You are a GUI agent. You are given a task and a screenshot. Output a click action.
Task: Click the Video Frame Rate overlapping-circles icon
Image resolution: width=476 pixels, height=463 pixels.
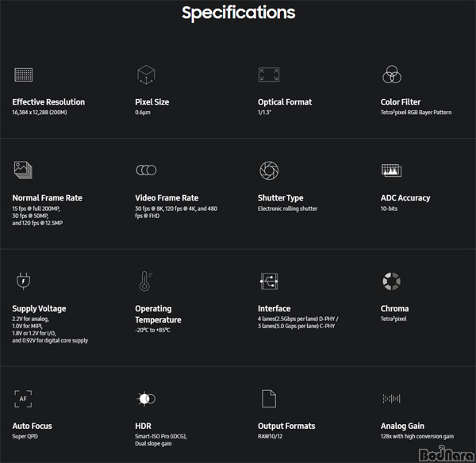click(x=146, y=170)
